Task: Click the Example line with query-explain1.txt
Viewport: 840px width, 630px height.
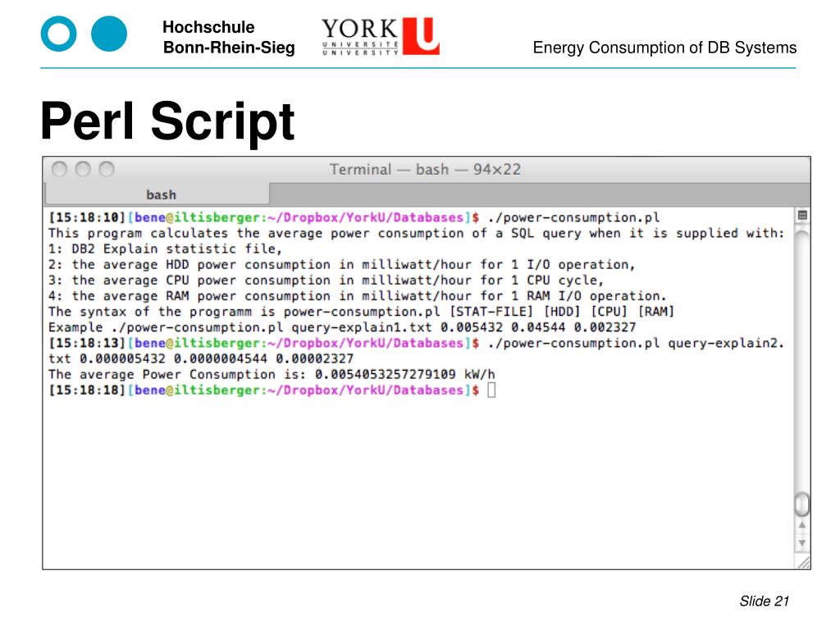Action: 342,327
